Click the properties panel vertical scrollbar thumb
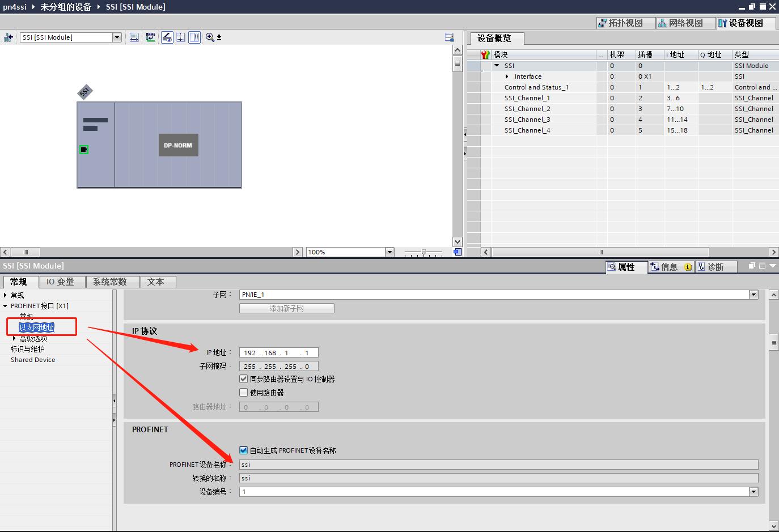Viewport: 779px width, 532px height. click(x=773, y=342)
